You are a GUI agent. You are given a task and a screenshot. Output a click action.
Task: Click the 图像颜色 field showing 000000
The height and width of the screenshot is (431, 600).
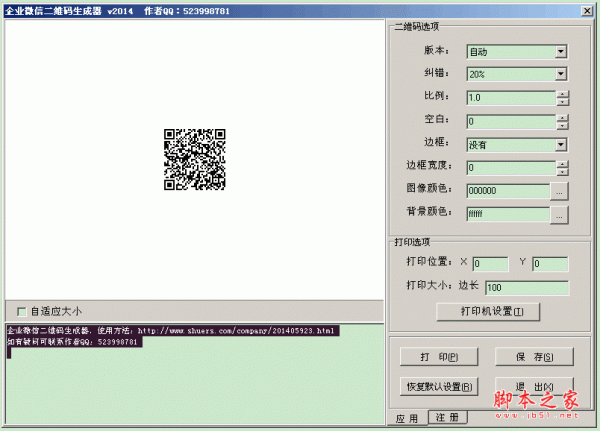[x=508, y=191]
